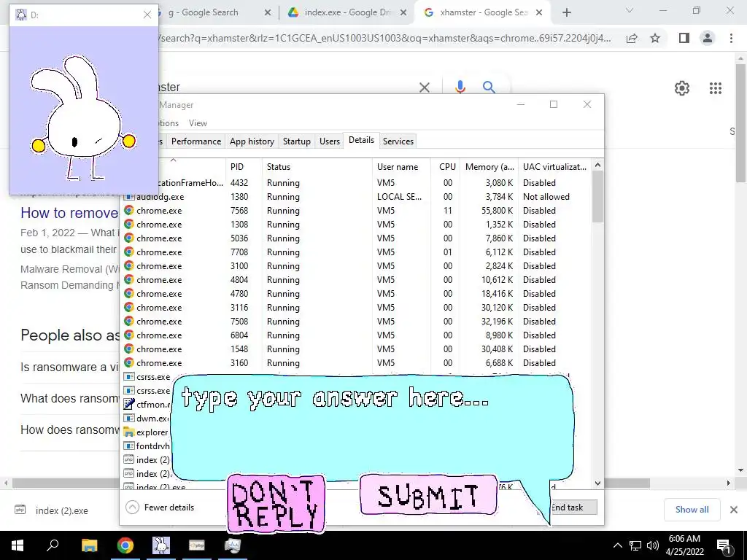Click chrome icon on PID 4804 row

click(128, 279)
